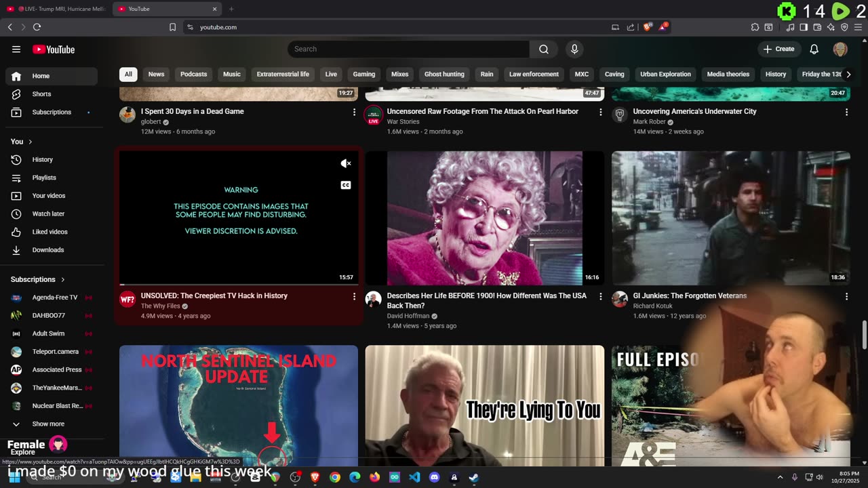Open 'UNSOLVED: The Creepiest TV Hack in History' title
Screen dimensions: 868x488
click(214, 296)
